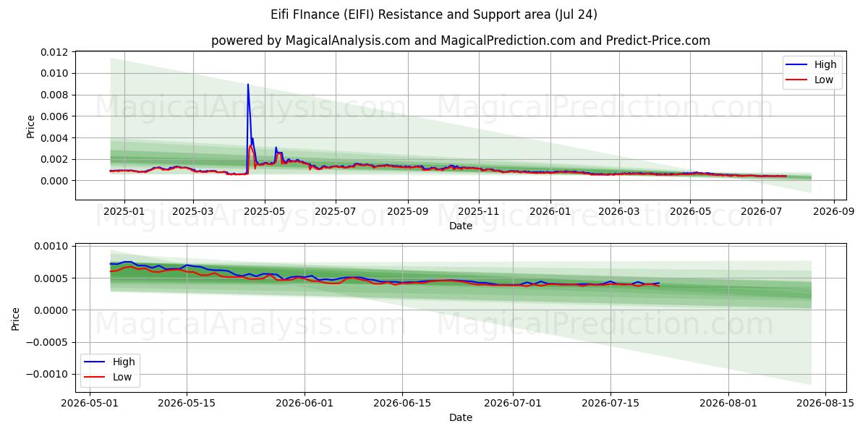Click the top chart x-axis label '2025-09'
The height and width of the screenshot is (434, 868).
click(x=408, y=211)
